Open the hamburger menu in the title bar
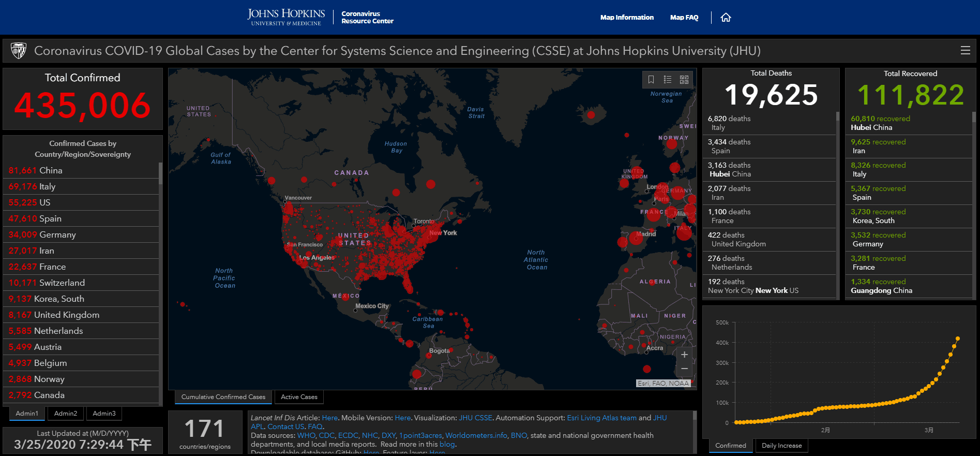The width and height of the screenshot is (980, 456). click(965, 51)
